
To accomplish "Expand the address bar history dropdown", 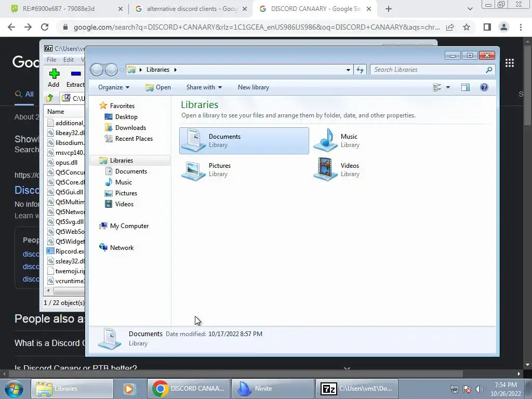I will coord(348,70).
